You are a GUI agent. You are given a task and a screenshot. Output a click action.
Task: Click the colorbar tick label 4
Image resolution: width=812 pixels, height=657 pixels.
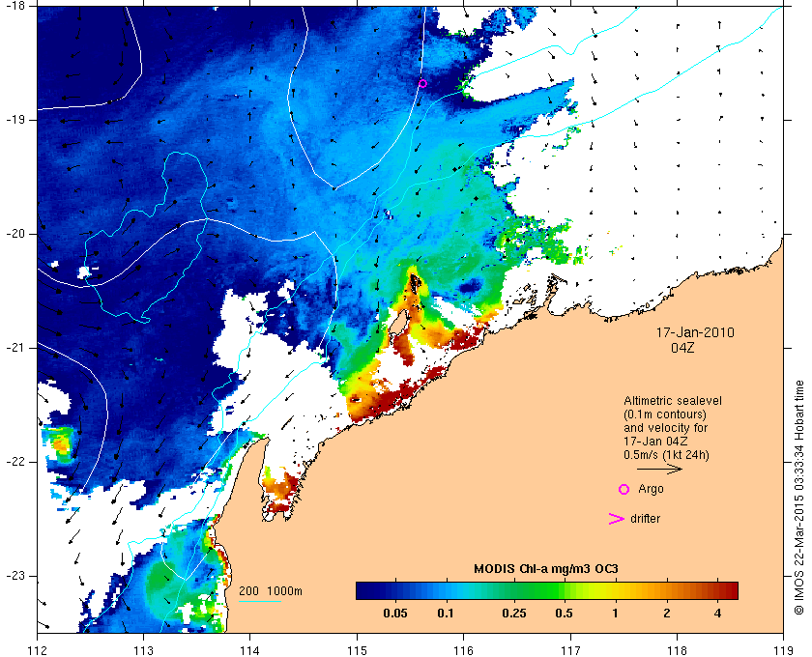(x=717, y=614)
